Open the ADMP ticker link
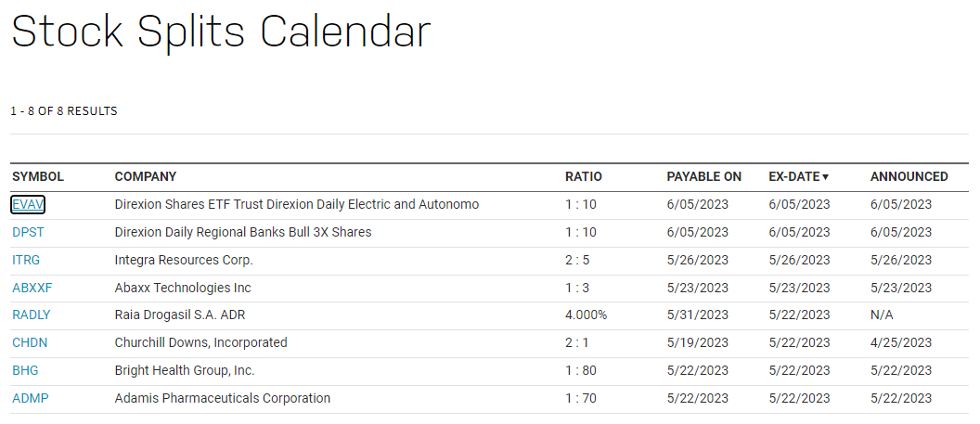This screenshot has height=424, width=980. coord(29,399)
